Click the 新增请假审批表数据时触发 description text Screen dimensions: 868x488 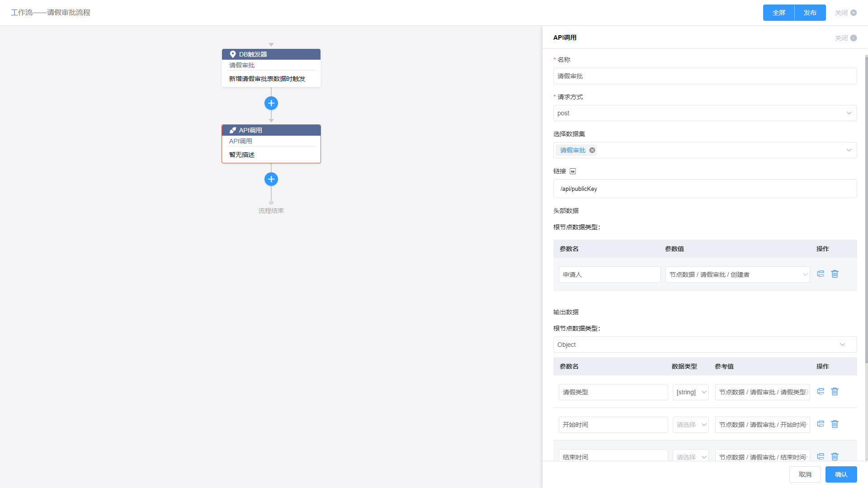tap(267, 79)
